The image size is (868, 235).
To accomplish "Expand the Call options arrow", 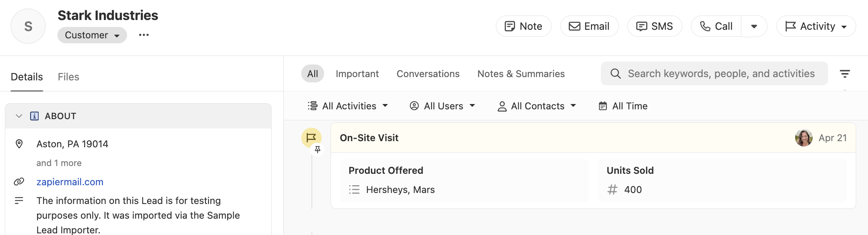I will pyautogui.click(x=754, y=26).
